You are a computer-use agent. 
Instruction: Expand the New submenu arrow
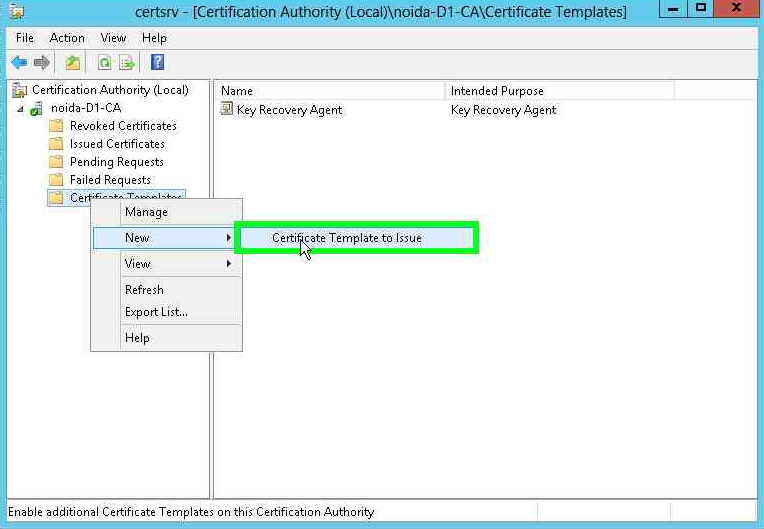click(x=228, y=238)
